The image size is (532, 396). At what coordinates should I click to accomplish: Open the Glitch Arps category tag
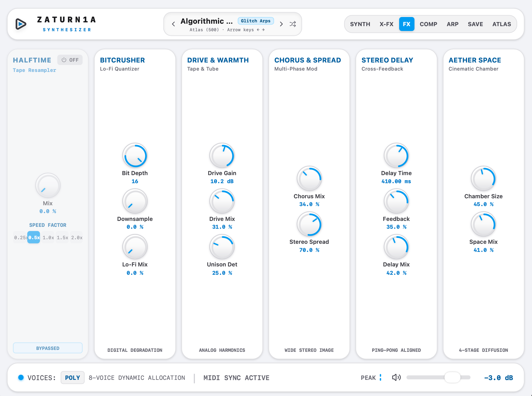(x=255, y=21)
